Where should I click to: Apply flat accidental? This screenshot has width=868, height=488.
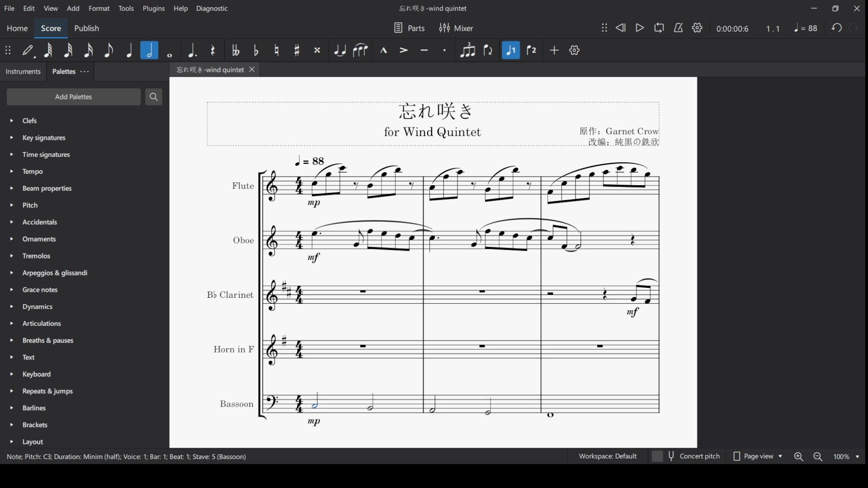pyautogui.click(x=256, y=50)
